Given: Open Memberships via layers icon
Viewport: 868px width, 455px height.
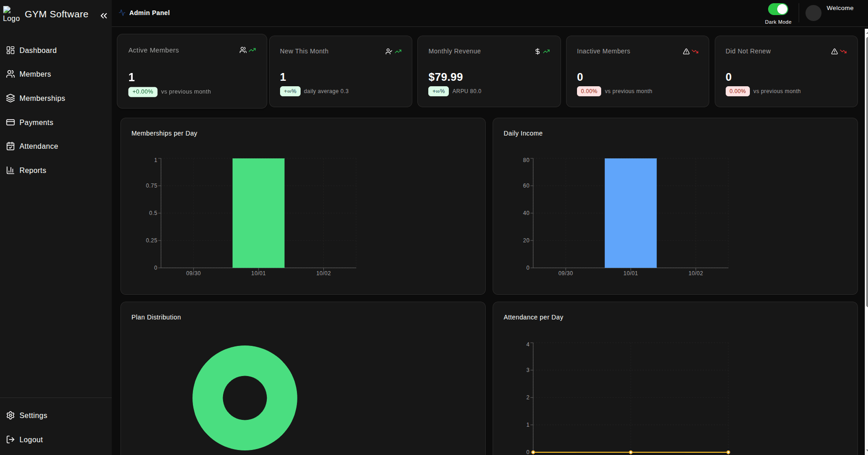Looking at the screenshot, I should 10,98.
